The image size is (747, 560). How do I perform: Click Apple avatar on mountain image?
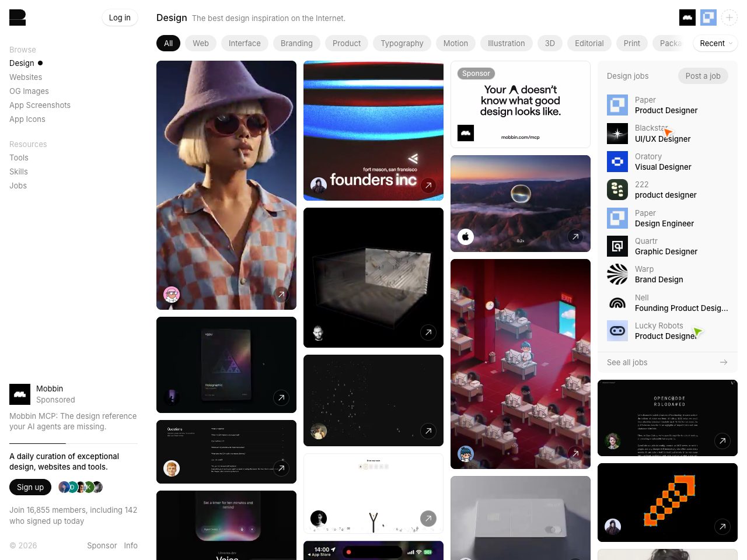point(466,237)
